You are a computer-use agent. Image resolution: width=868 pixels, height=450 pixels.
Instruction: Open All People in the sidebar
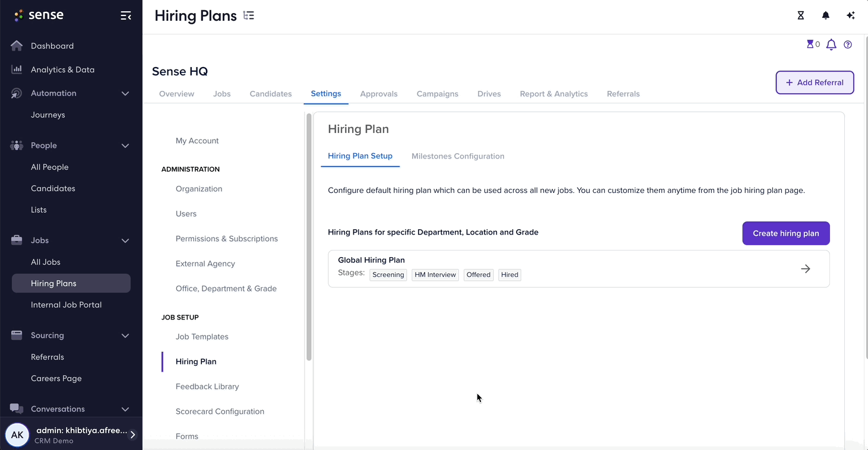[50, 167]
